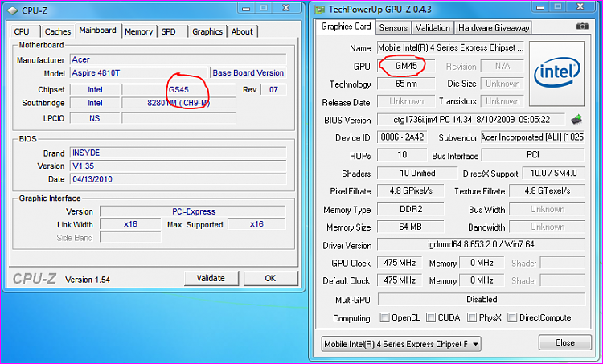Open the Caches tab in CPU-Z

[58, 31]
